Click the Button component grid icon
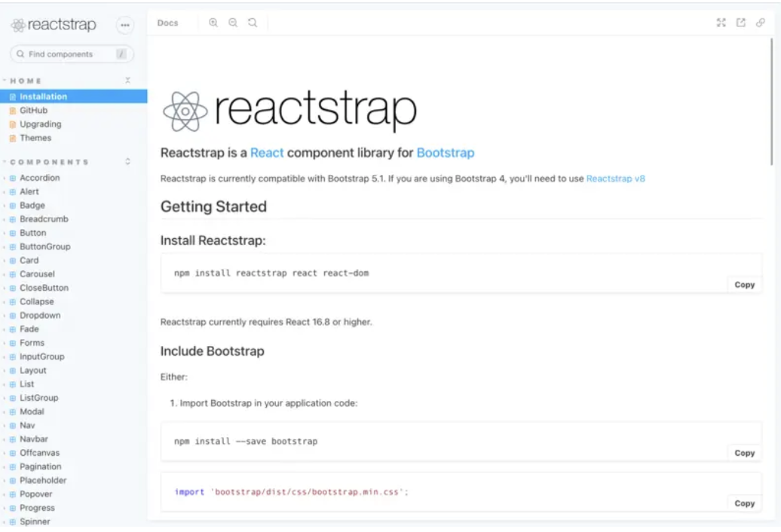This screenshot has height=532, width=781. [13, 233]
